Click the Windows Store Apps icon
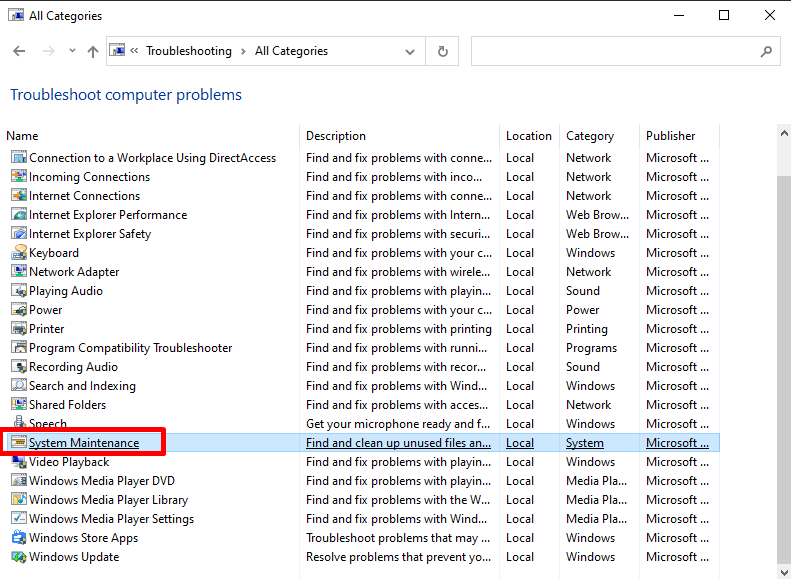This screenshot has width=791, height=579. [19, 538]
